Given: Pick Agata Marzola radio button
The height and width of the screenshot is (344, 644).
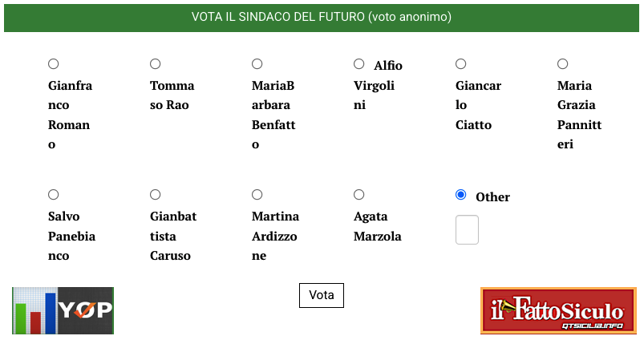Looking at the screenshot, I should pyautogui.click(x=359, y=195).
